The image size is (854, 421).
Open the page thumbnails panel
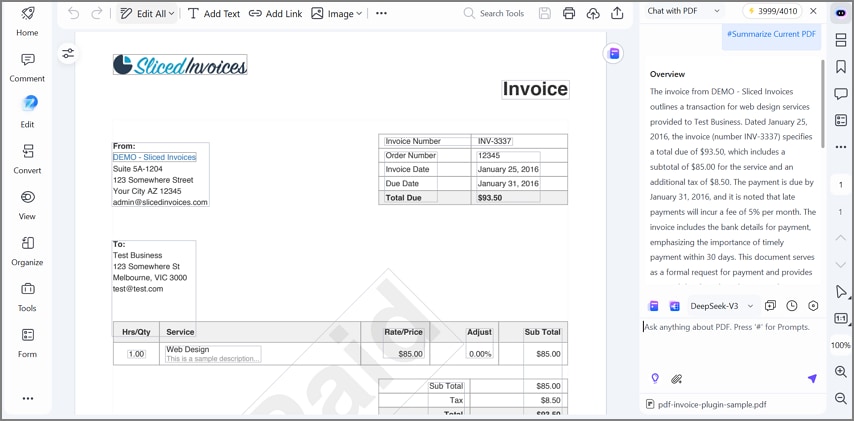[x=840, y=40]
